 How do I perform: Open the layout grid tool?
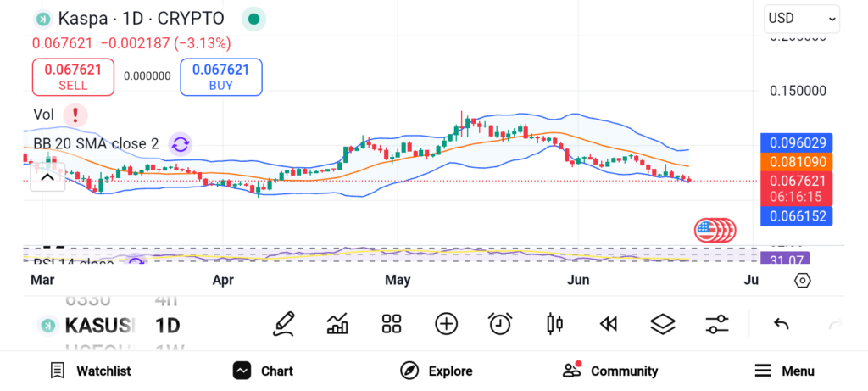[392, 324]
